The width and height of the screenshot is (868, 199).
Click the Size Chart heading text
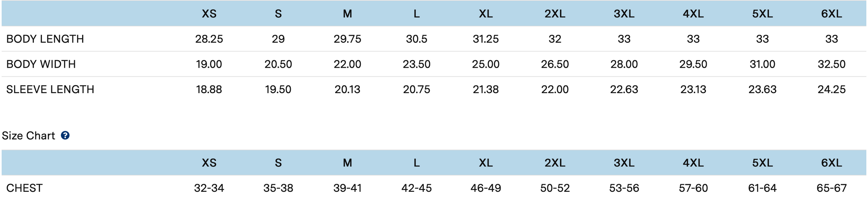pyautogui.click(x=28, y=135)
